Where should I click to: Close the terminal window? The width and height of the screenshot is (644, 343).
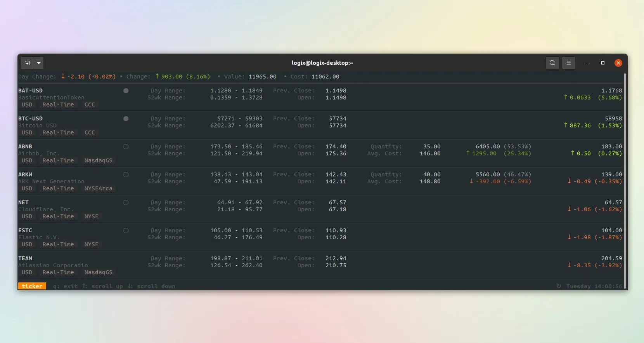[618, 63]
